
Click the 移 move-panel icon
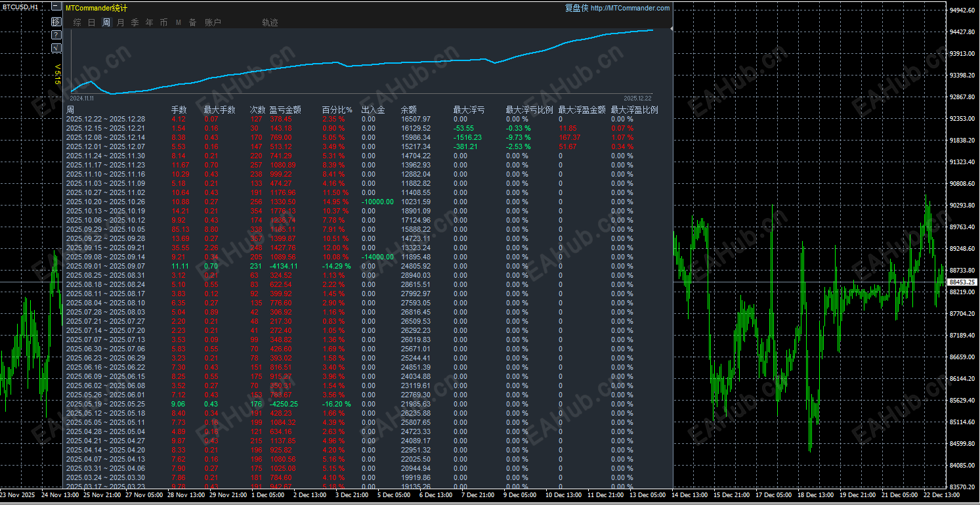pyautogui.click(x=56, y=22)
